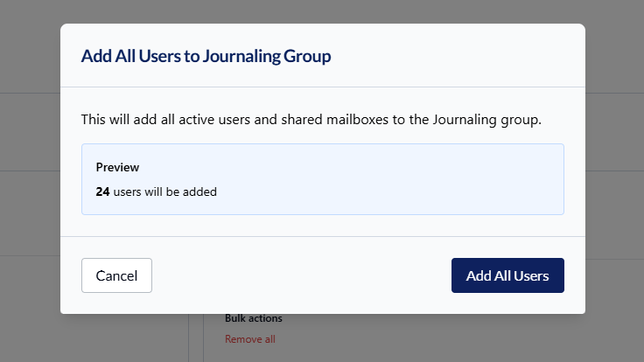The width and height of the screenshot is (644, 362).
Task: Click the dimmed backdrop left of the dialog
Action: click(x=30, y=175)
